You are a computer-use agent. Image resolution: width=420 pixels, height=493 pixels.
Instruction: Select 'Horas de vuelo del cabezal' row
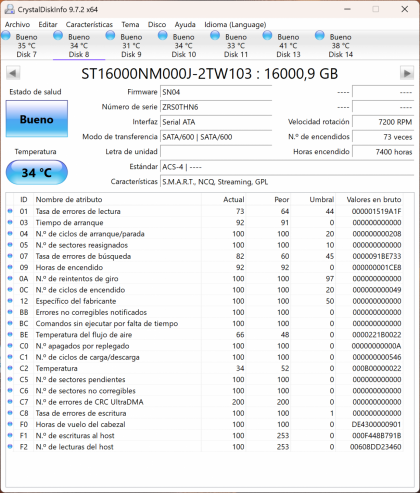coord(205,424)
